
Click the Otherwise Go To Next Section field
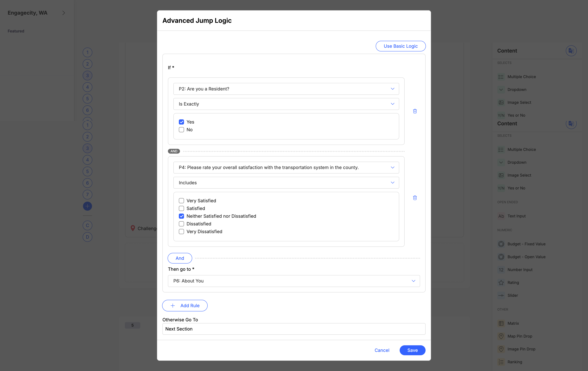click(294, 329)
